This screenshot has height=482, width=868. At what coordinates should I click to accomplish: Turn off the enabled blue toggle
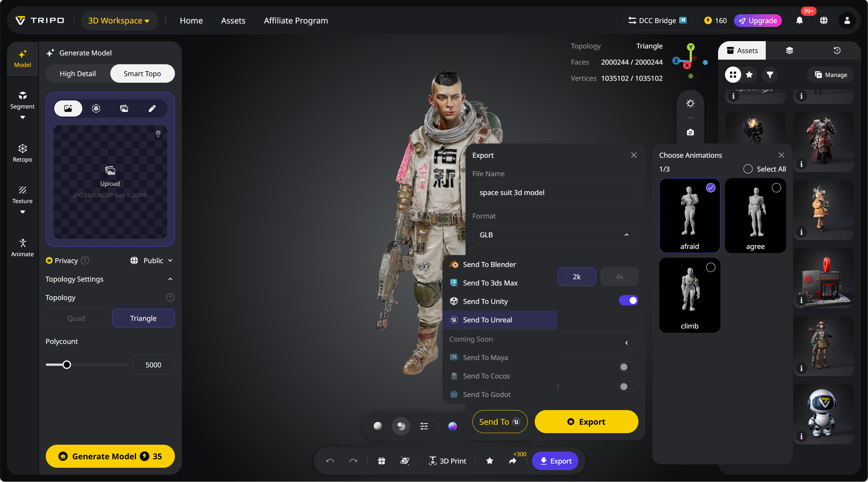629,300
